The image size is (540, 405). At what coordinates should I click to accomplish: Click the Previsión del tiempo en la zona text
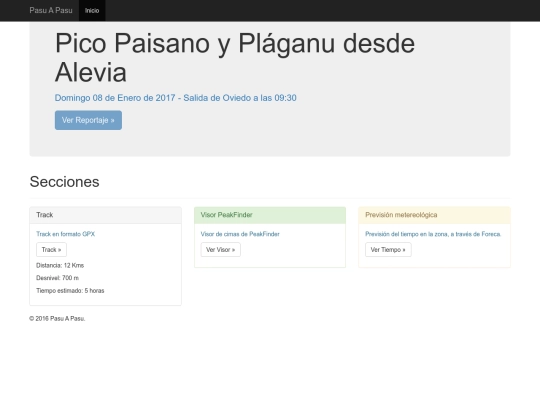click(x=433, y=234)
